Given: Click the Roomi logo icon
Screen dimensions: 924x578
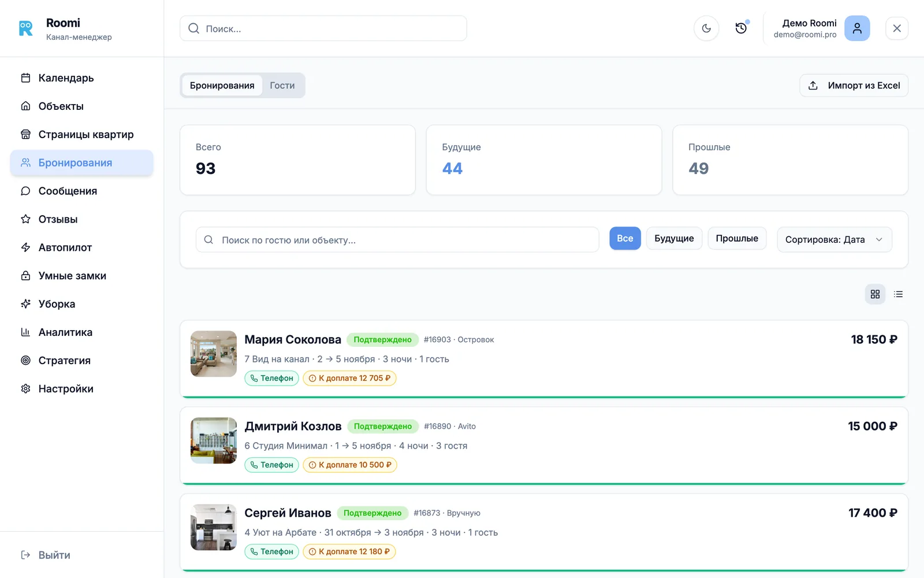Looking at the screenshot, I should 26,28.
